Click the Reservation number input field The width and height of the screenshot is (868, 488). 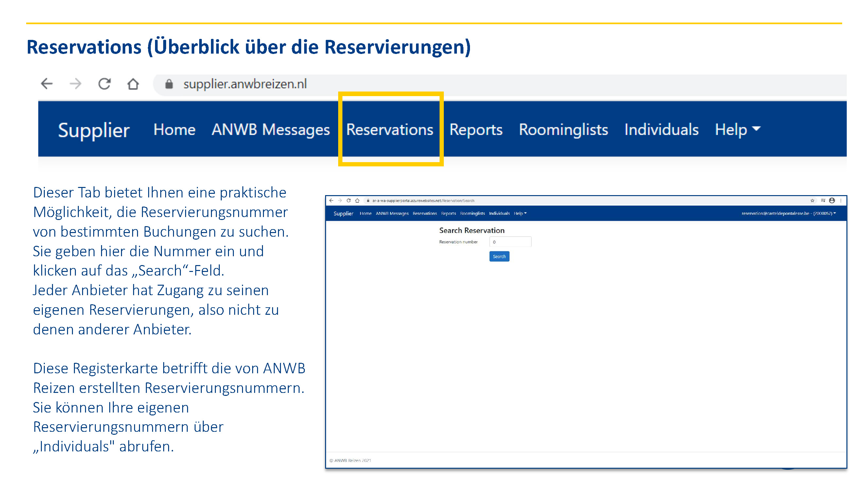click(x=511, y=242)
